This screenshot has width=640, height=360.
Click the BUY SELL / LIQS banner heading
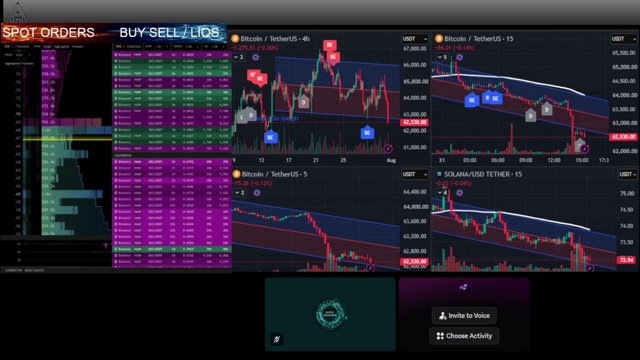169,33
